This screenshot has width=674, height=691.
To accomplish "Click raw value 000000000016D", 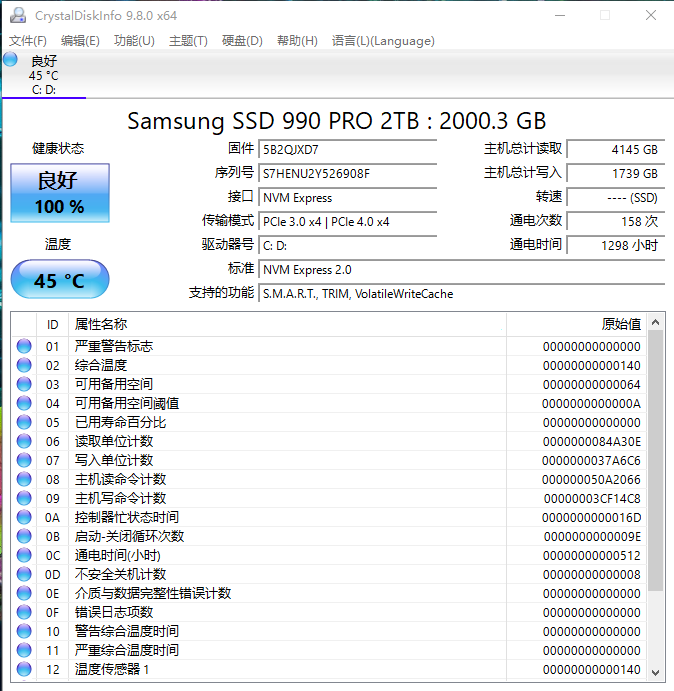I will pyautogui.click(x=592, y=517).
